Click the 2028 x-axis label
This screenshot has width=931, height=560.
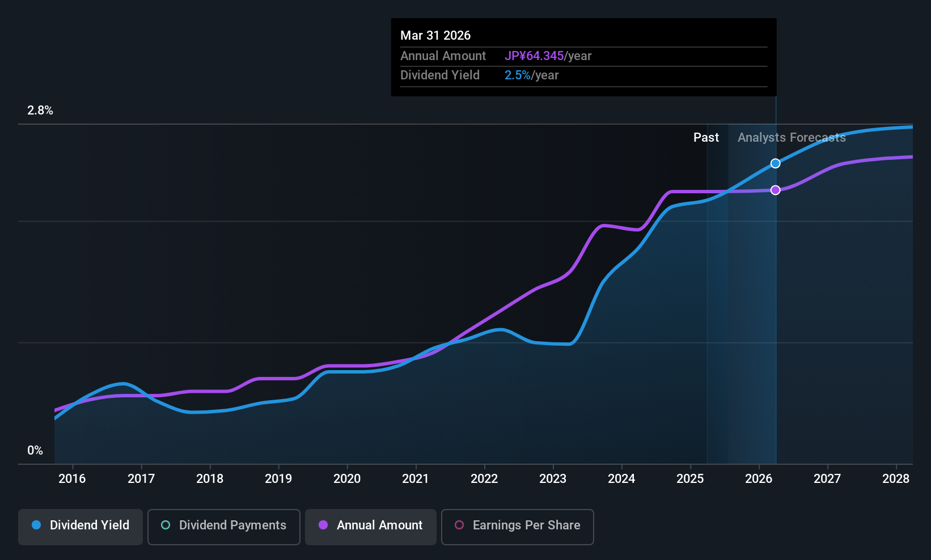(x=896, y=478)
